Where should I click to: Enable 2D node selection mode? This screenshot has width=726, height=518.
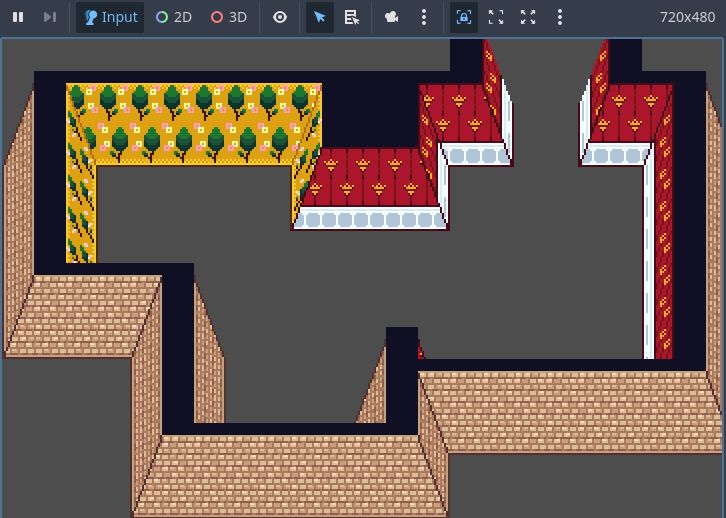coord(173,17)
